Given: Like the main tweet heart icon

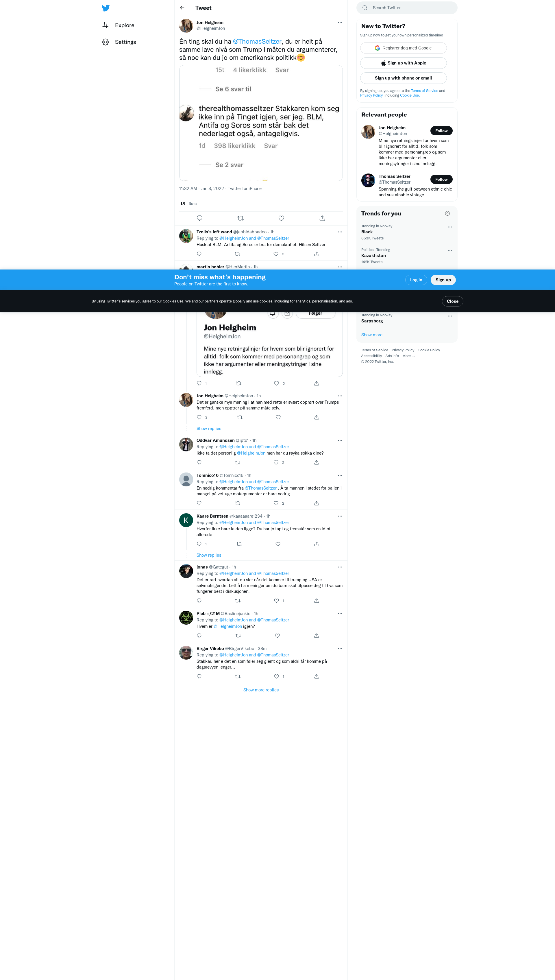Looking at the screenshot, I should point(281,218).
